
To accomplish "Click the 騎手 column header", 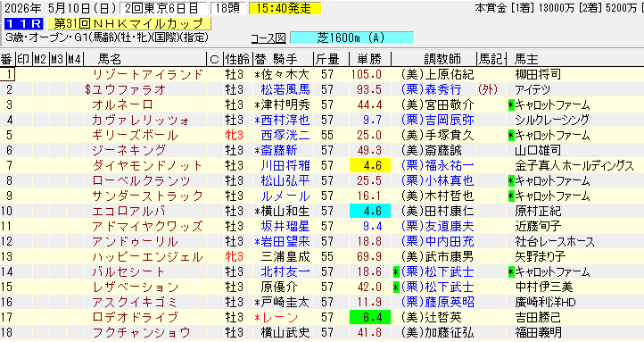I will click(x=285, y=59).
